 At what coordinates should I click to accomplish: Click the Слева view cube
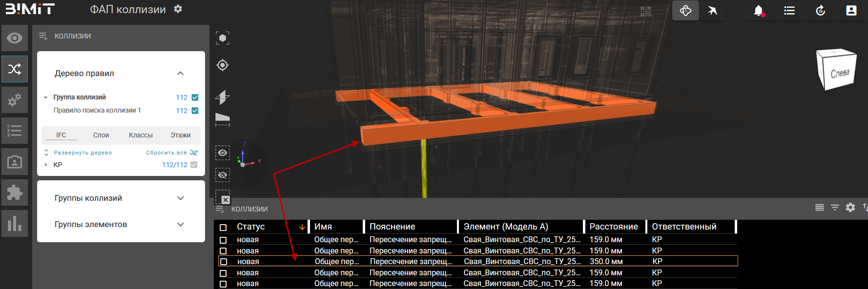pyautogui.click(x=837, y=71)
